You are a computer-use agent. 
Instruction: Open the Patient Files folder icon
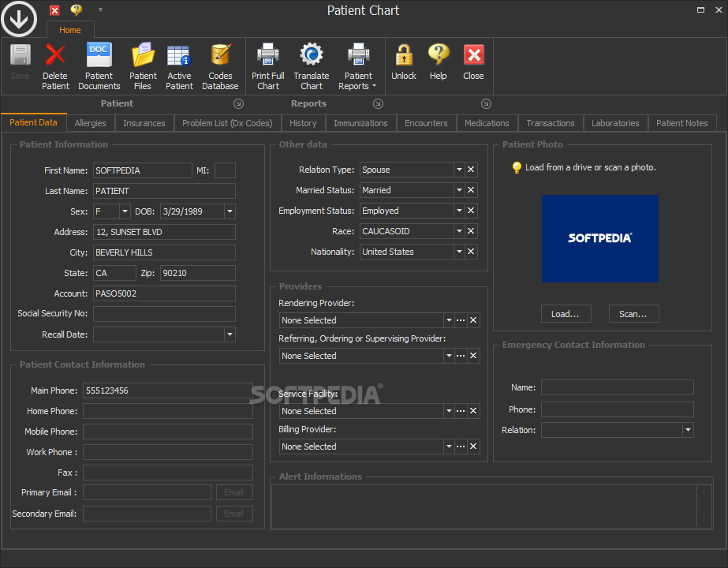143,56
